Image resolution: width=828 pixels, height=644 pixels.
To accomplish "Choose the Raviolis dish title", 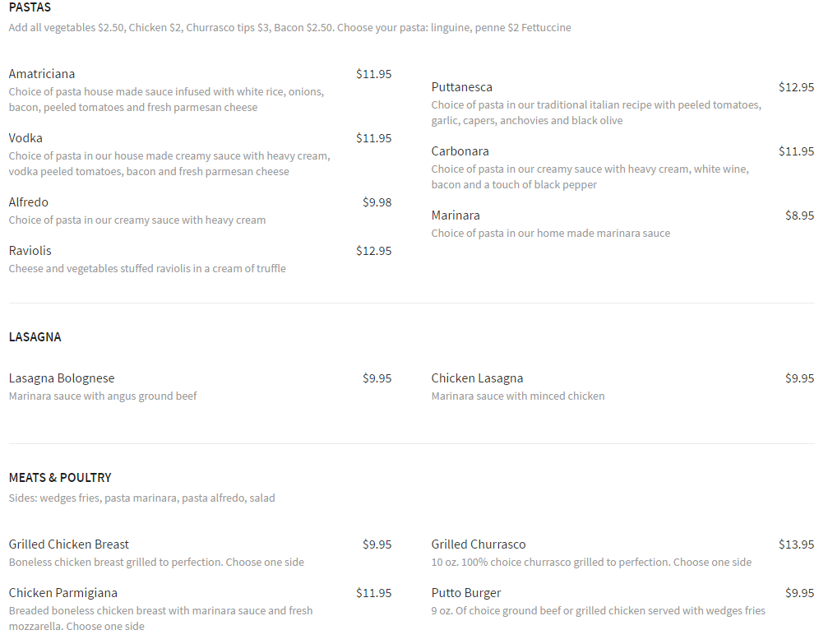I will (x=30, y=251).
